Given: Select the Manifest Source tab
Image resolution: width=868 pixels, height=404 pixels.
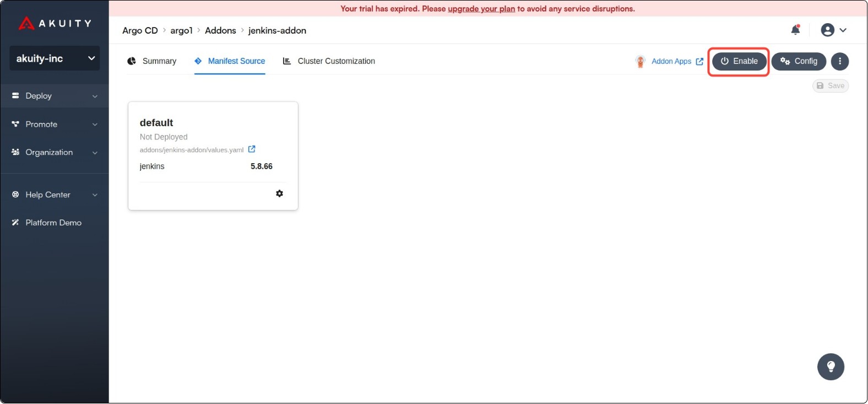Looking at the screenshot, I should 230,61.
